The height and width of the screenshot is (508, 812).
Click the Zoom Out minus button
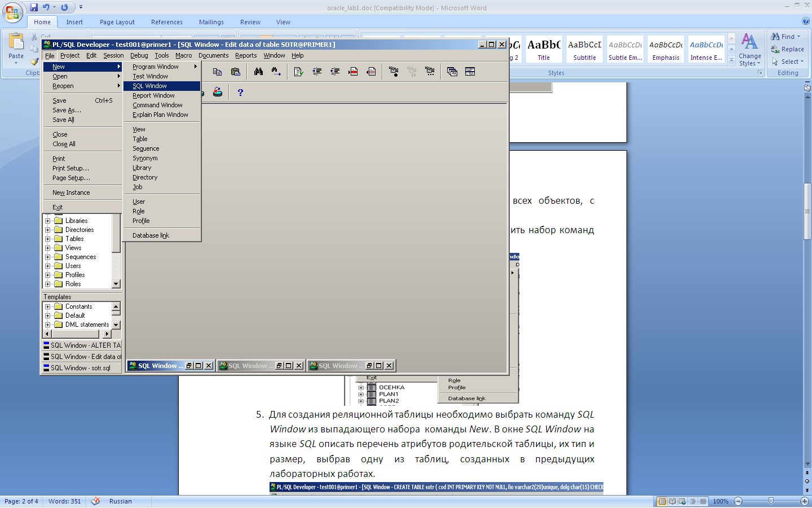point(738,501)
